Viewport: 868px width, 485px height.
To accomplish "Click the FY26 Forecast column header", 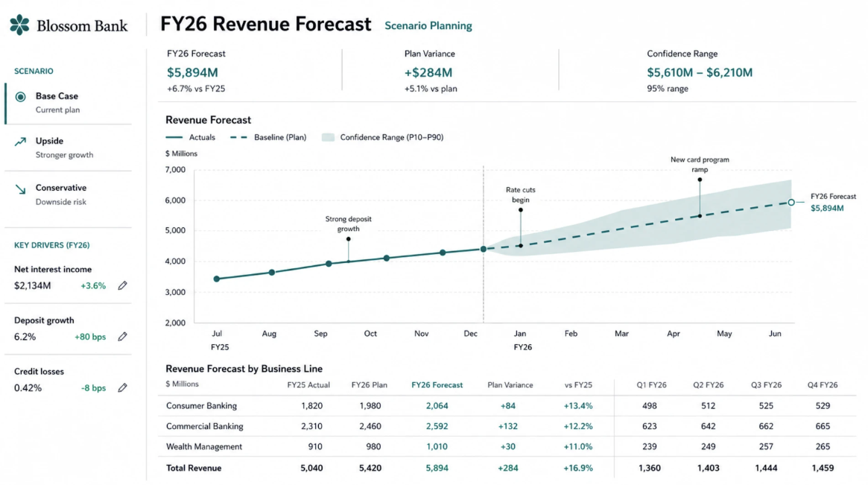I will coord(437,384).
